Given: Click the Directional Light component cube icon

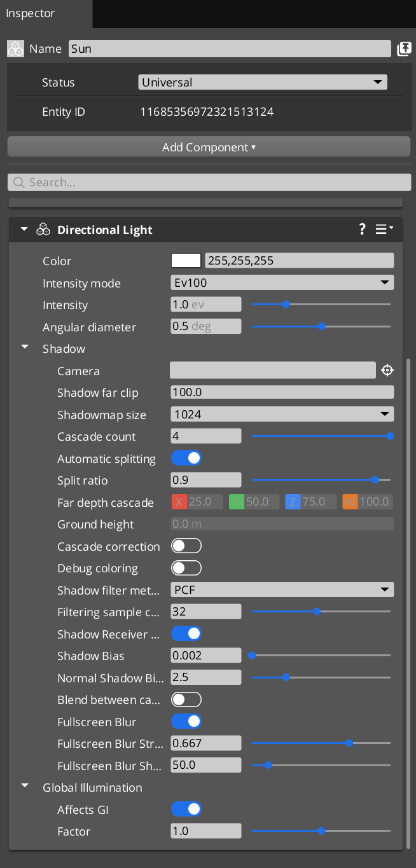Looking at the screenshot, I should (43, 230).
